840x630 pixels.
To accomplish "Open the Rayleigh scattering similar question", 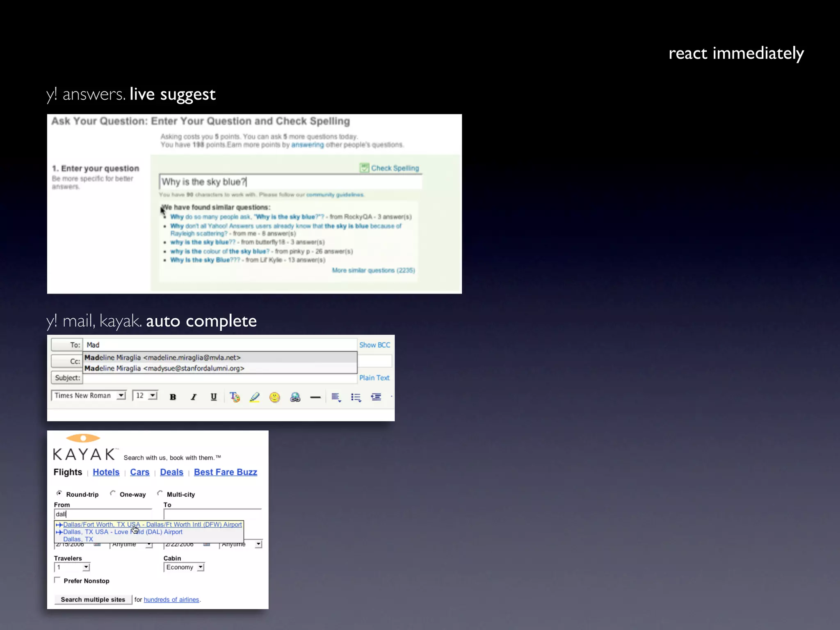I will tap(286, 230).
